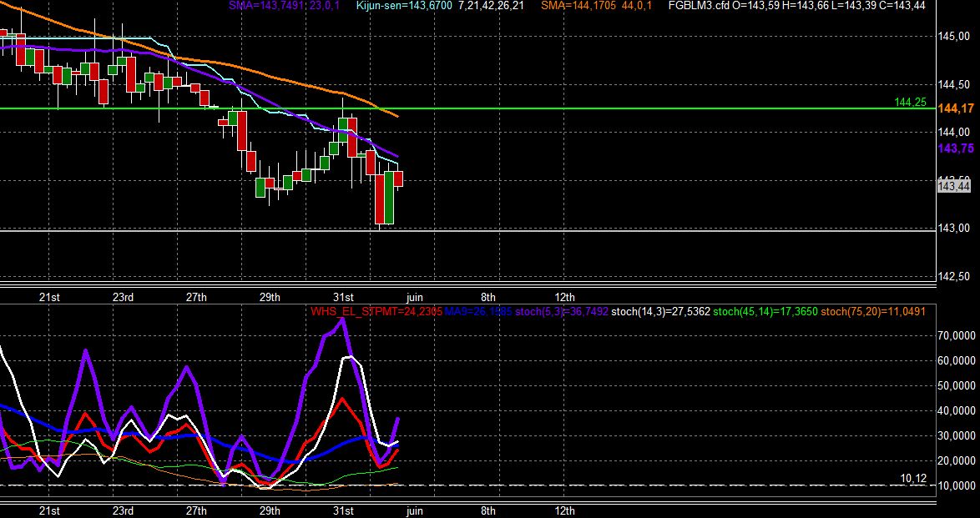Click the red WHS_EL_STPMT=24,2305 label
Image resolution: width=980 pixels, height=518 pixels.
click(376, 311)
